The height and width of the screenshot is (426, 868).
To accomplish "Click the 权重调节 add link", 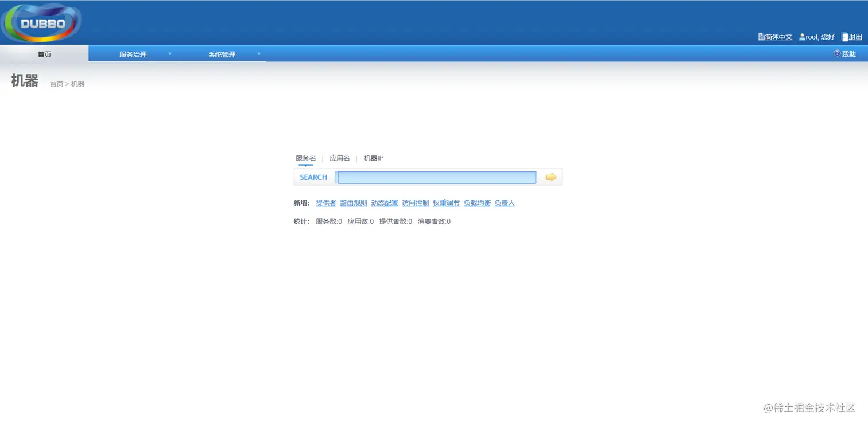I will click(x=447, y=203).
